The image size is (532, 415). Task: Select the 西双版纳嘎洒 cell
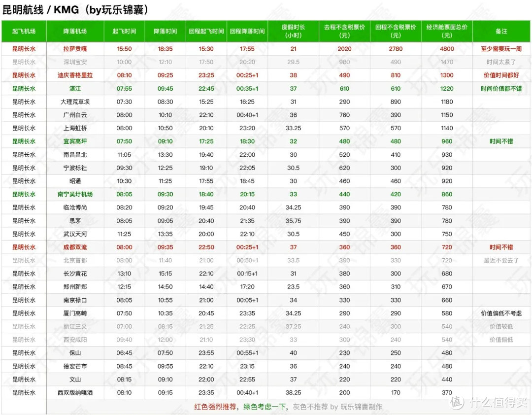coord(75,393)
